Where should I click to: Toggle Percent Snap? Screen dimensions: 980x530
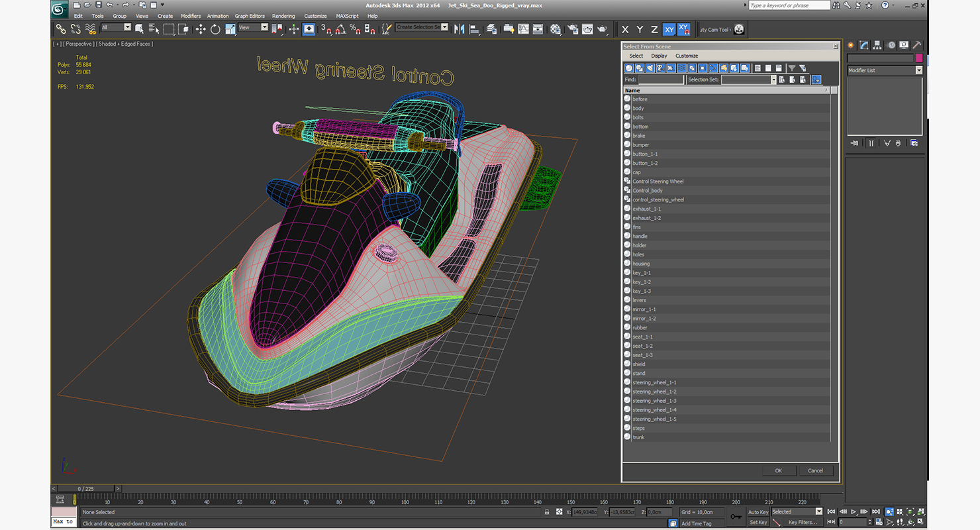(355, 29)
